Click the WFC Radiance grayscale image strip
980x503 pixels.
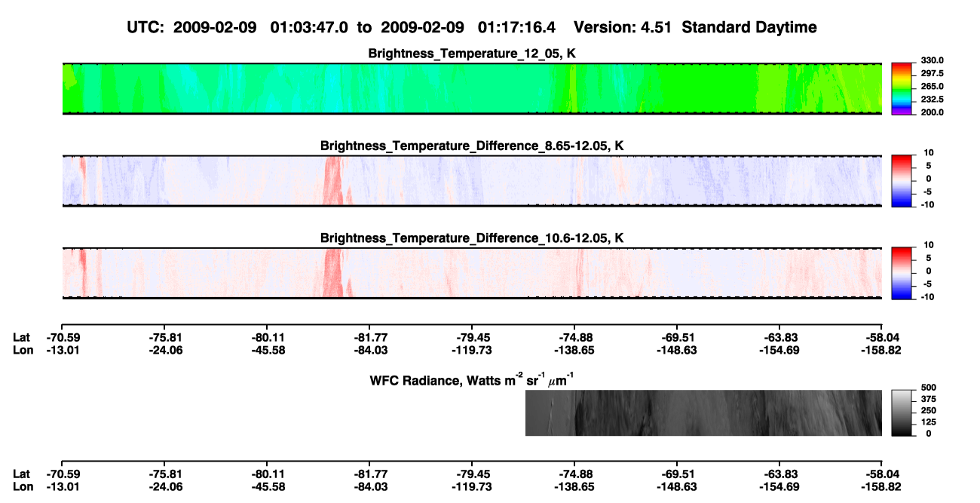(x=703, y=413)
